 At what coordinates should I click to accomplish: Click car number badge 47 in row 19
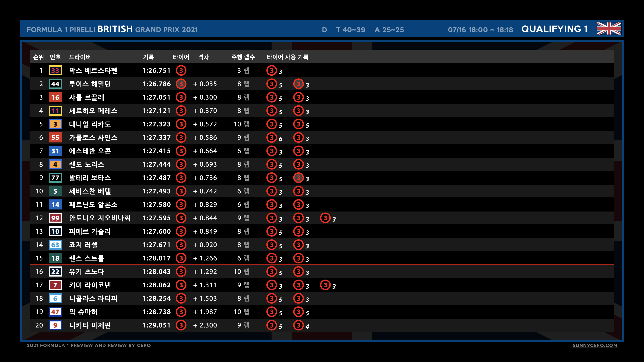click(x=55, y=312)
